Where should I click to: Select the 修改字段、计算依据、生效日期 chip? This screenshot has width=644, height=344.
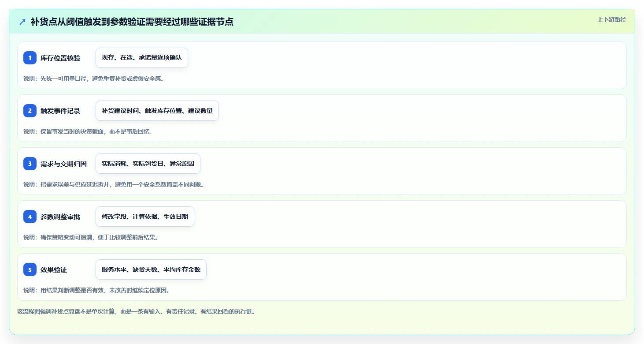[145, 217]
